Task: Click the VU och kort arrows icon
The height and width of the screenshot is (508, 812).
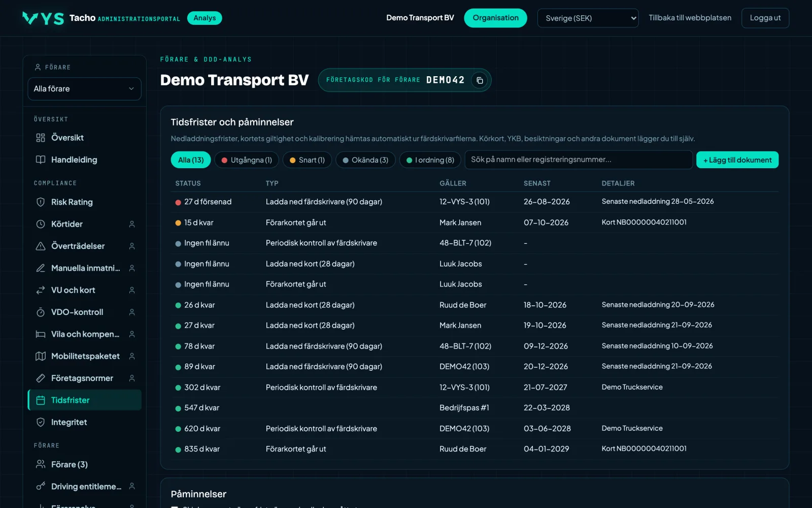Action: [41, 290]
